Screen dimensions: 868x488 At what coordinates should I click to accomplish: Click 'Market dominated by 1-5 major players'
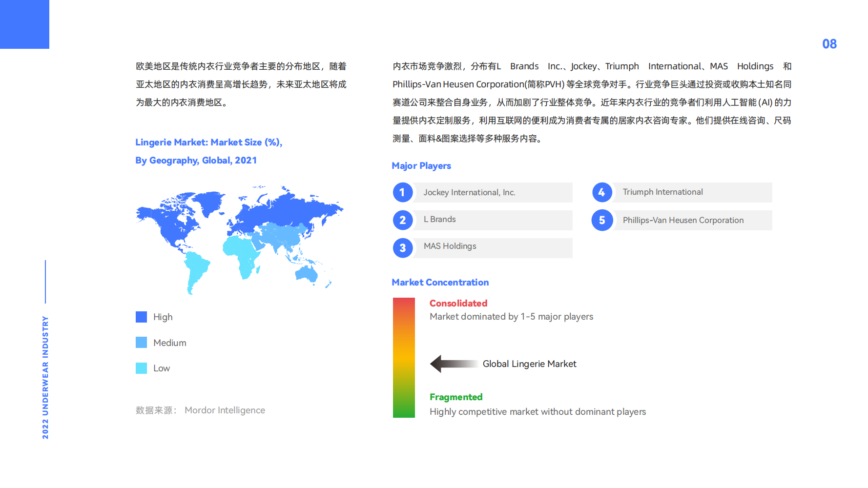(511, 317)
